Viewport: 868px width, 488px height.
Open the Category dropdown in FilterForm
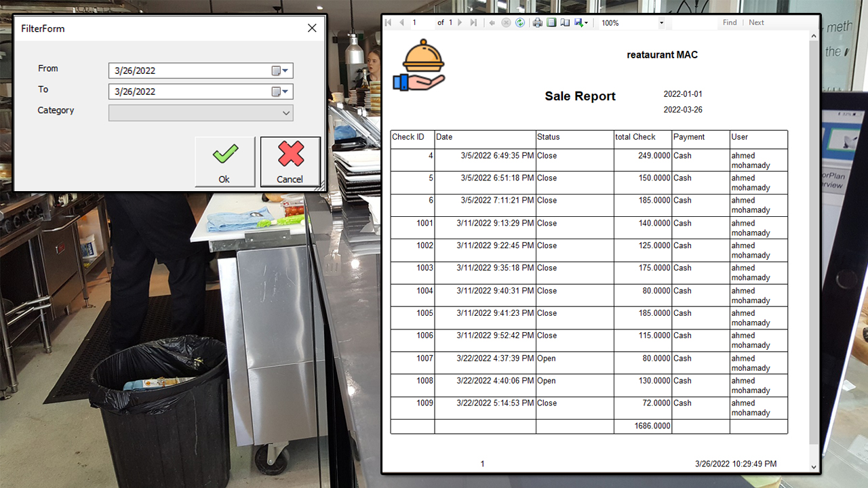point(285,113)
